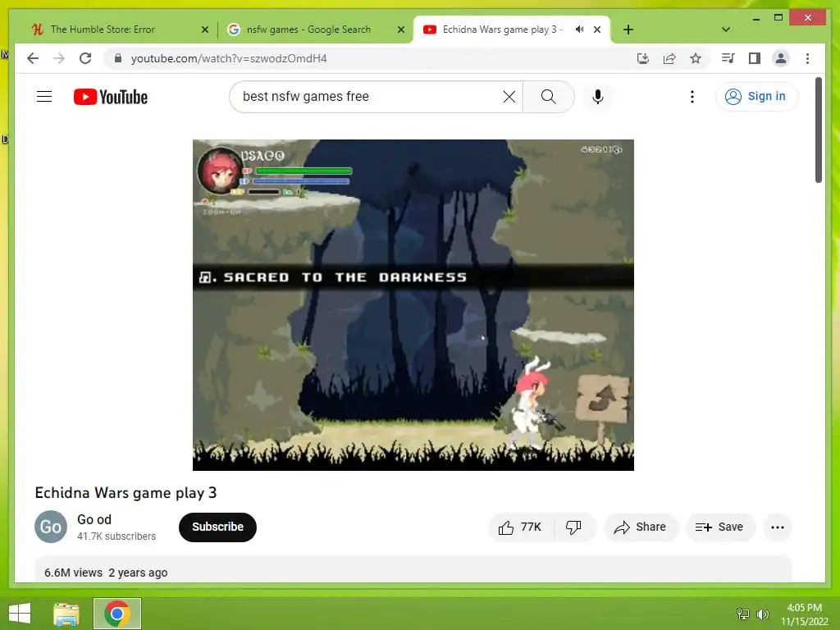Subscribe to the Go od channel
Viewport: 840px width, 630px height.
(x=217, y=527)
